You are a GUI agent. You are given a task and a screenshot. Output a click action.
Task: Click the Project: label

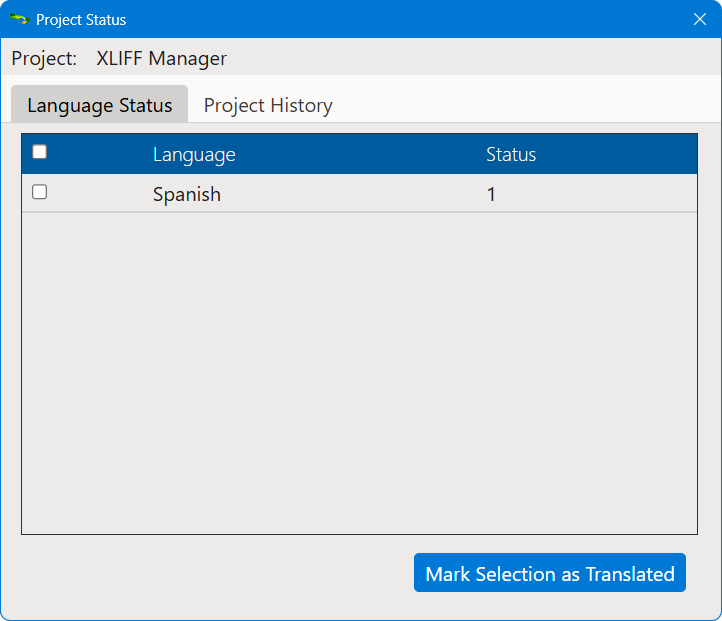click(x=44, y=58)
